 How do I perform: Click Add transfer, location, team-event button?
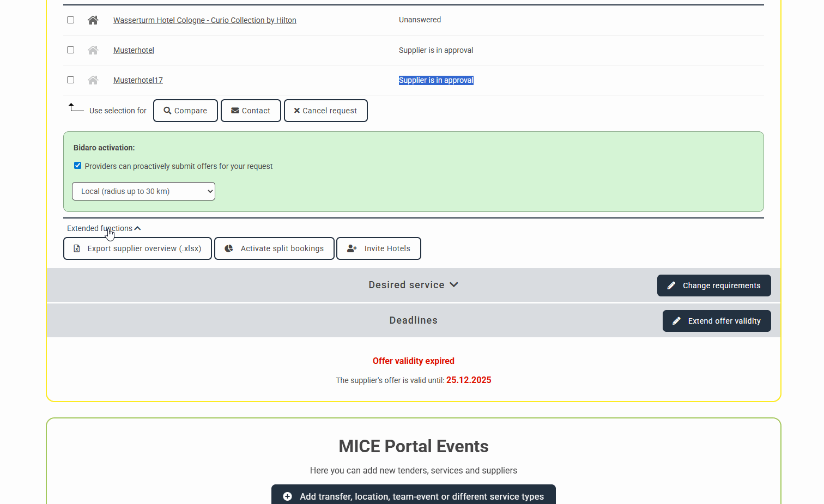coord(414,496)
